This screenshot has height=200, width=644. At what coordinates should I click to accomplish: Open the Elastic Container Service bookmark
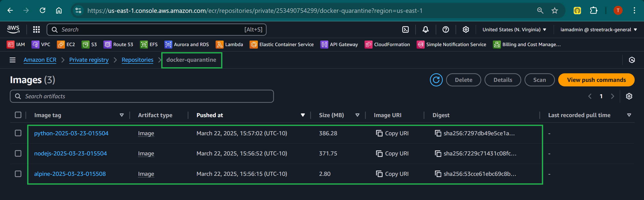(x=282, y=45)
